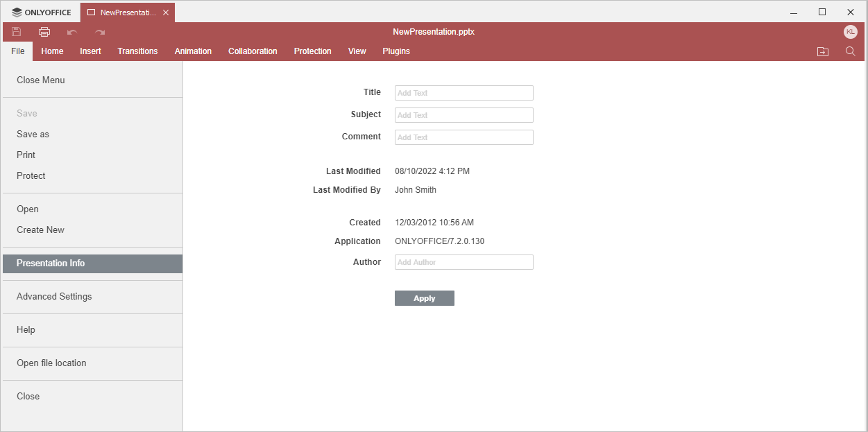Screen dimensions: 868x432
Task: Open Advanced Settings from sidebar
Action: click(x=92, y=297)
